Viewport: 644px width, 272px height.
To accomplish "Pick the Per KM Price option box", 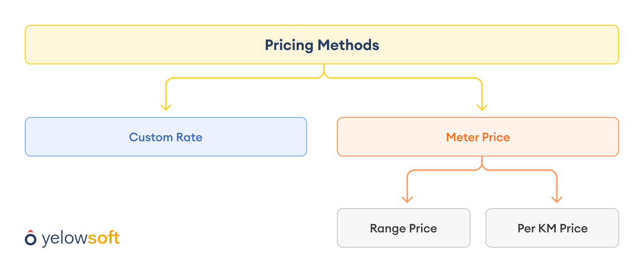I will click(x=552, y=228).
